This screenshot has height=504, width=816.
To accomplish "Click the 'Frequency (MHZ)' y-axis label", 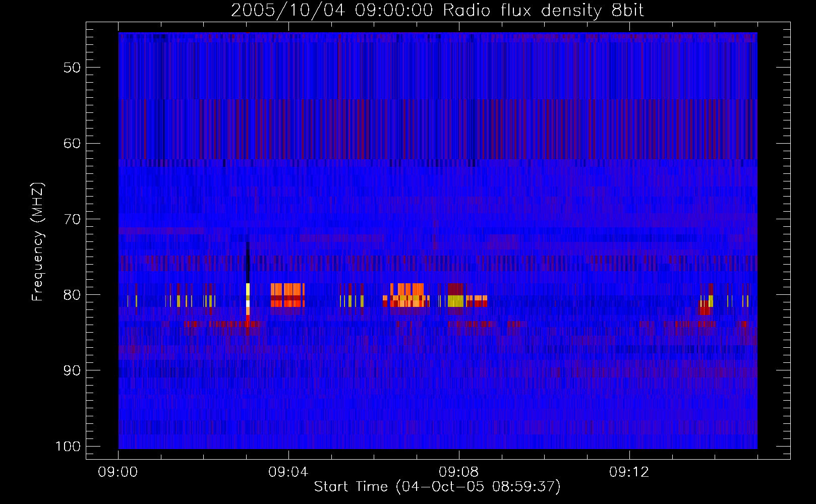I will coord(37,242).
